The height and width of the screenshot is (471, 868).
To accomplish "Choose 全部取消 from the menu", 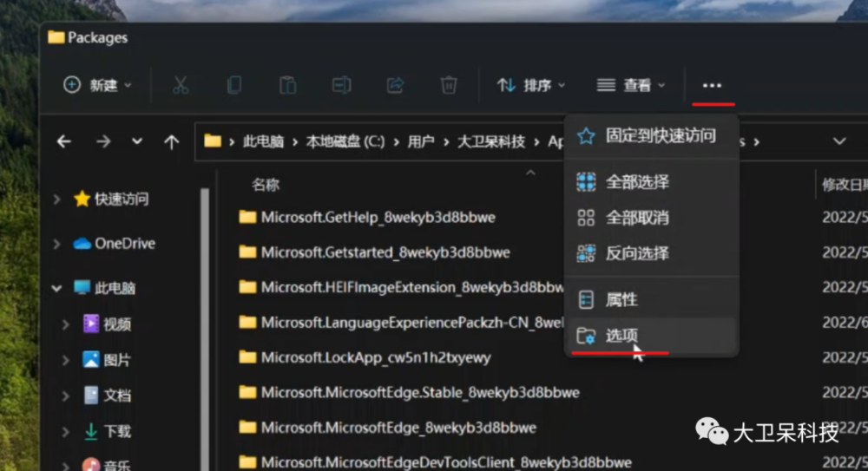I will click(652, 218).
